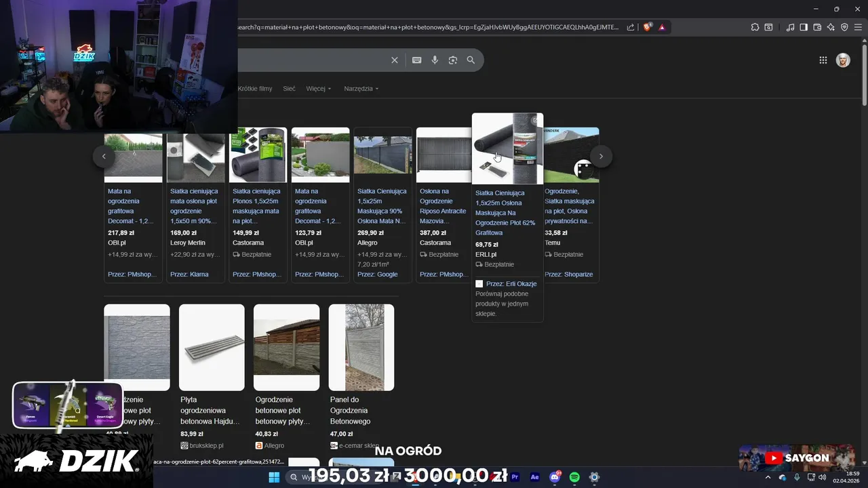Open the taskbar clock and date
868x488 pixels.
(x=846, y=477)
